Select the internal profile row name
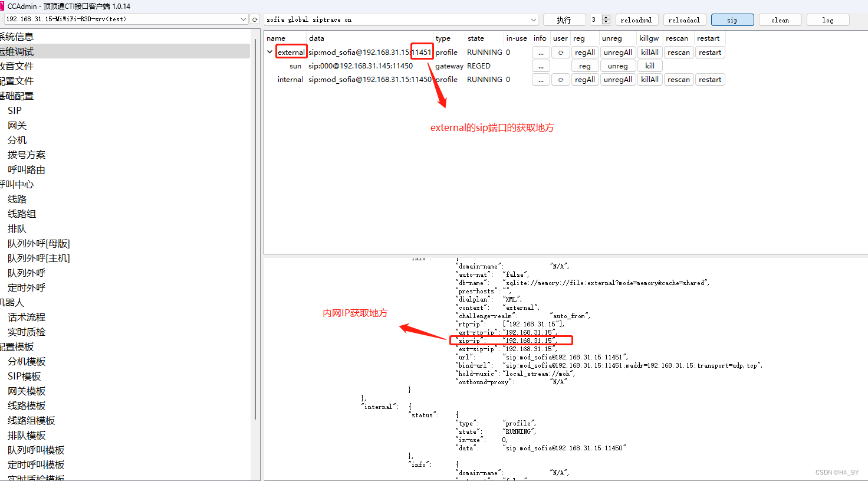Screen dimensions: 868x481 tap(290, 80)
